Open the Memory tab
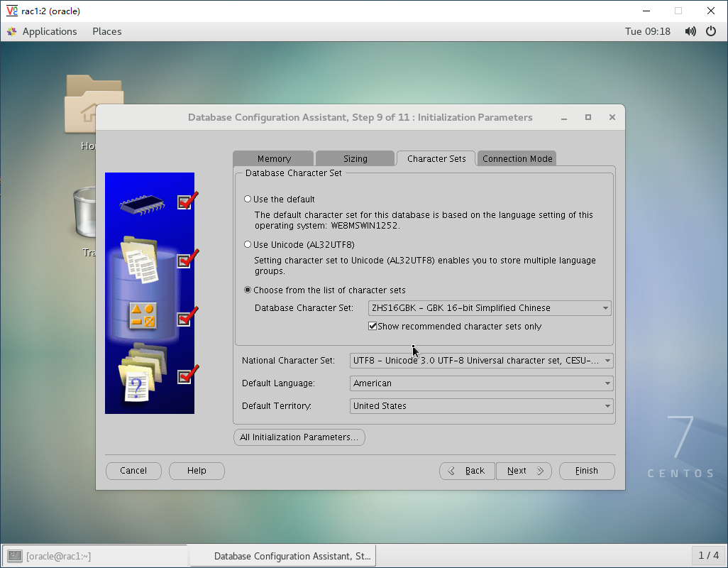This screenshot has width=728, height=568. (x=273, y=158)
